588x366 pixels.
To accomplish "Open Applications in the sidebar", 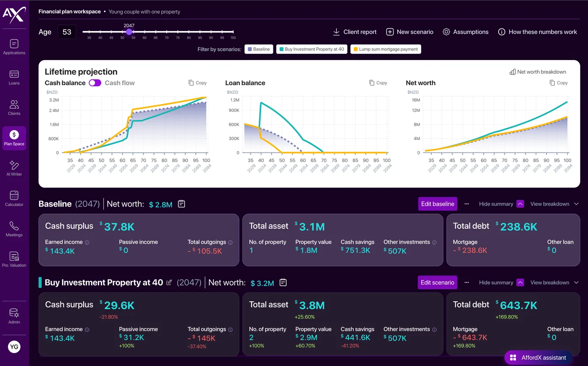I will pos(14,47).
